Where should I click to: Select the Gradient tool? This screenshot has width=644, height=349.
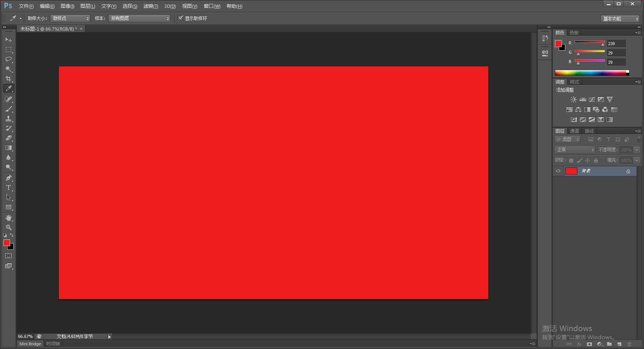click(9, 148)
